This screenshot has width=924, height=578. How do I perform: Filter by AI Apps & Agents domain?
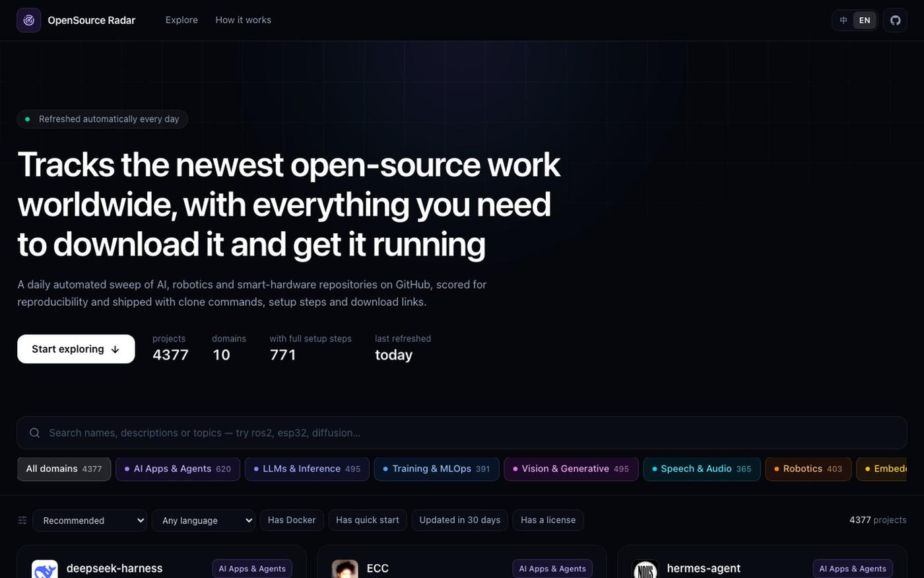click(x=178, y=469)
